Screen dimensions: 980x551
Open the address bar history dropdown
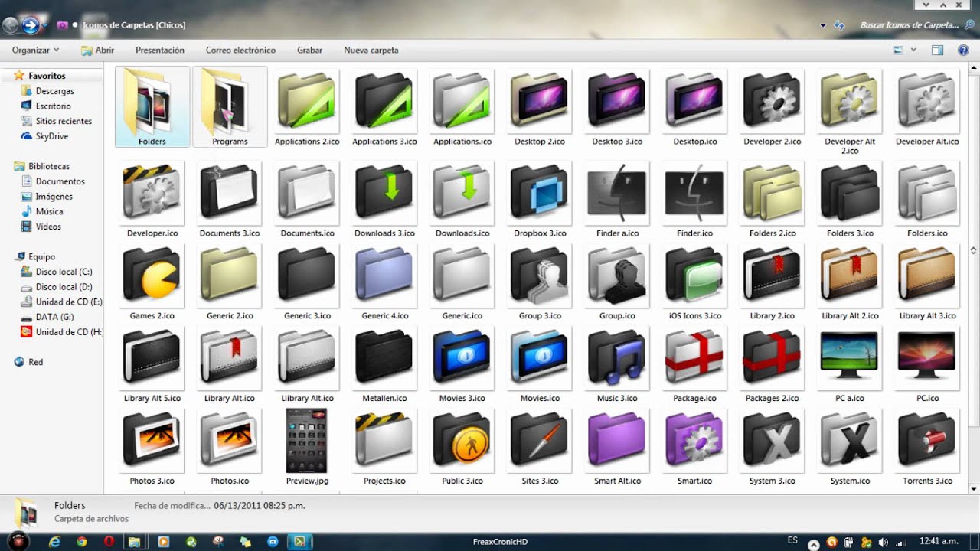[823, 25]
